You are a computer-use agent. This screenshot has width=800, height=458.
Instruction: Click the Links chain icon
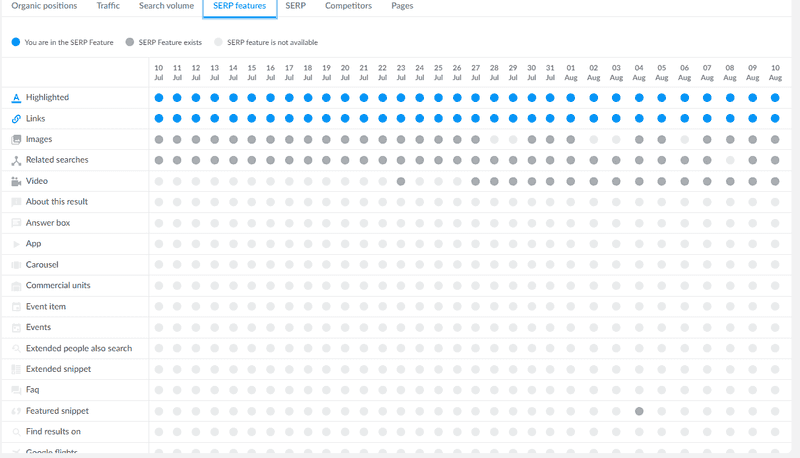[16, 119]
